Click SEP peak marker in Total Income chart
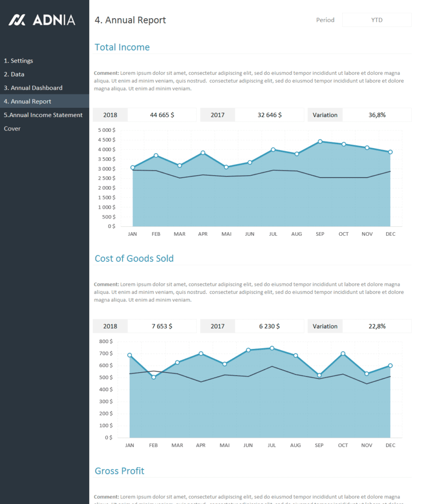Viewport: 428px width, 504px height. [x=320, y=142]
